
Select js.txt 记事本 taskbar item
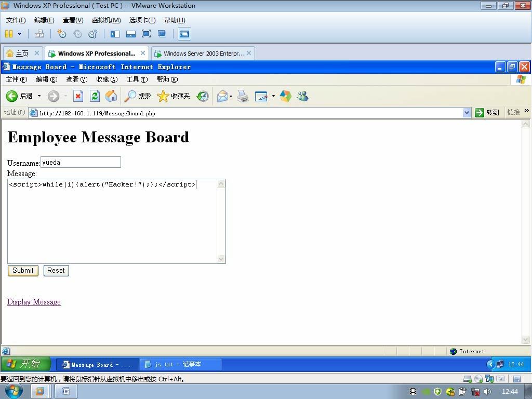click(x=181, y=364)
